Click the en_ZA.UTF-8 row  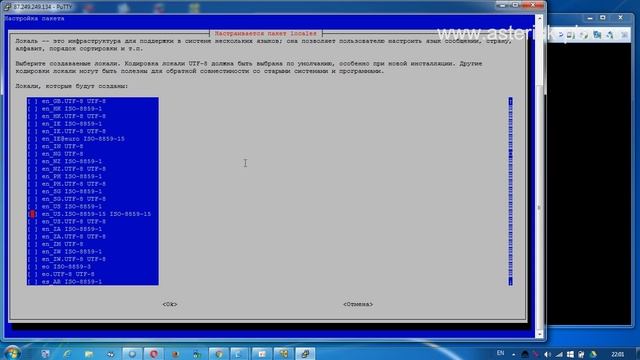pos(93,237)
